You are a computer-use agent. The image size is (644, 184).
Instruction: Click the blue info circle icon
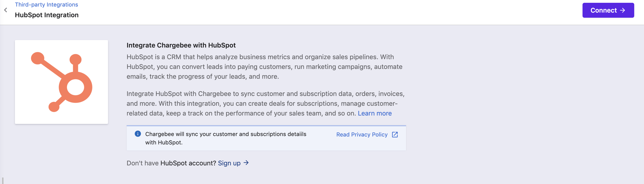pos(138,134)
